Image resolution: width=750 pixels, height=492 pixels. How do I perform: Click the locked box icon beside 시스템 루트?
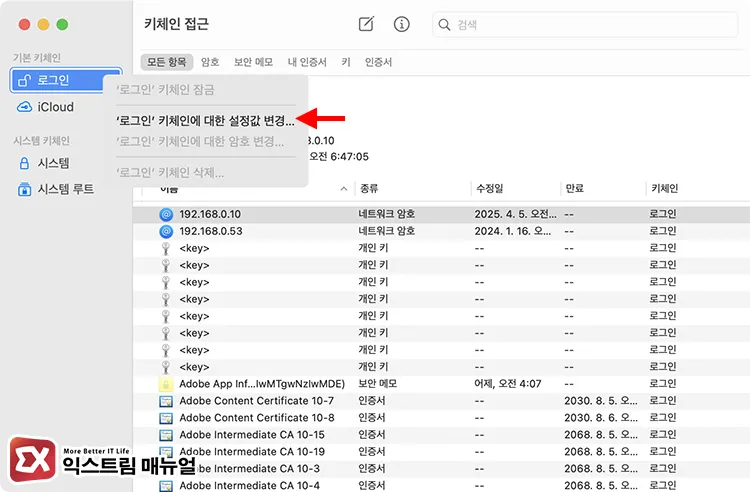click(x=24, y=189)
